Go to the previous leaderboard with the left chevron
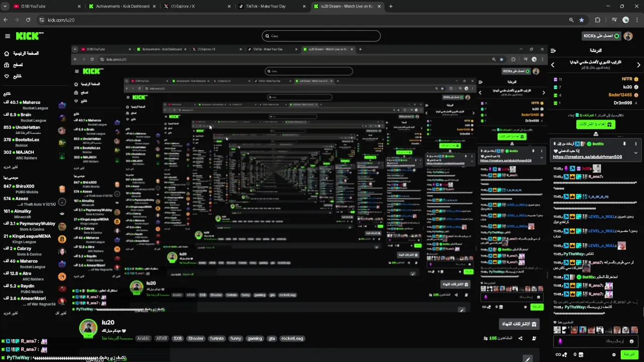The height and width of the screenshot is (362, 644). point(552,65)
